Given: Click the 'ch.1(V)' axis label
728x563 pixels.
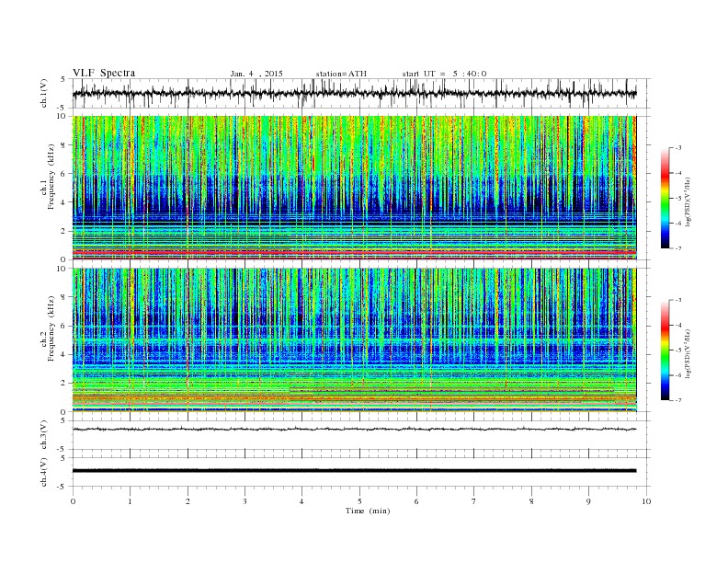Looking at the screenshot, I should tap(44, 94).
